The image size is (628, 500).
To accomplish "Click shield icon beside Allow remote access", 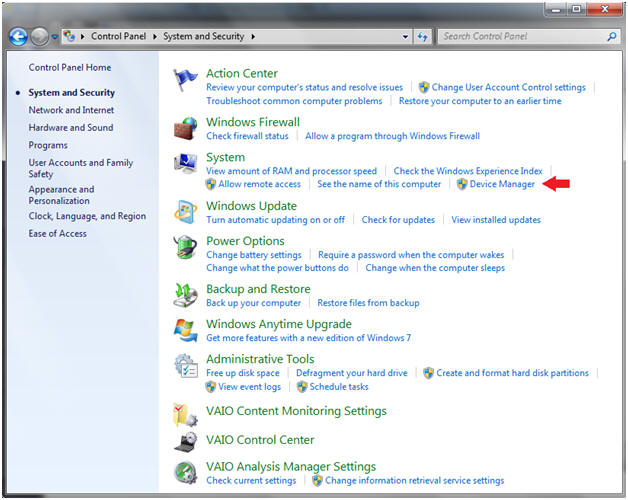I will click(211, 184).
